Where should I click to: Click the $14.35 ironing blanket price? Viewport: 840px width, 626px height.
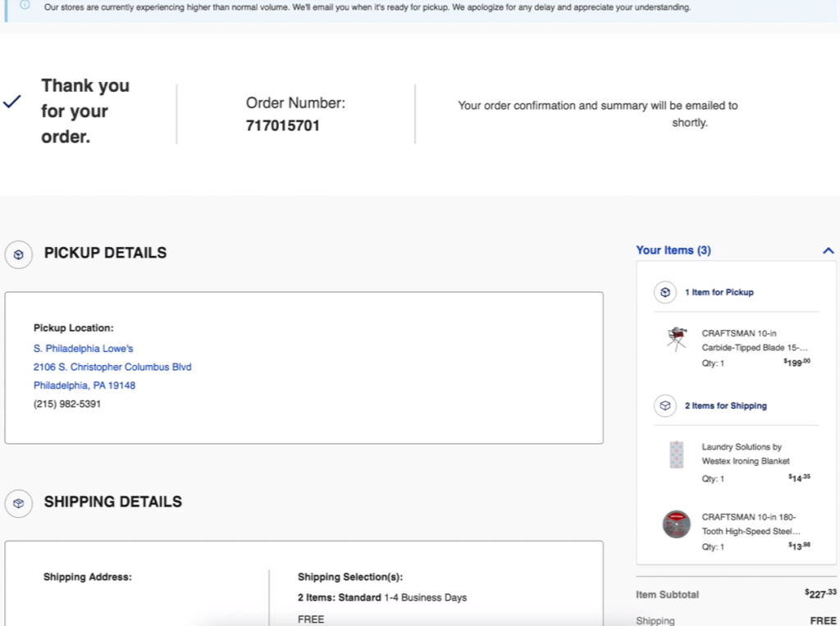pyautogui.click(x=799, y=477)
